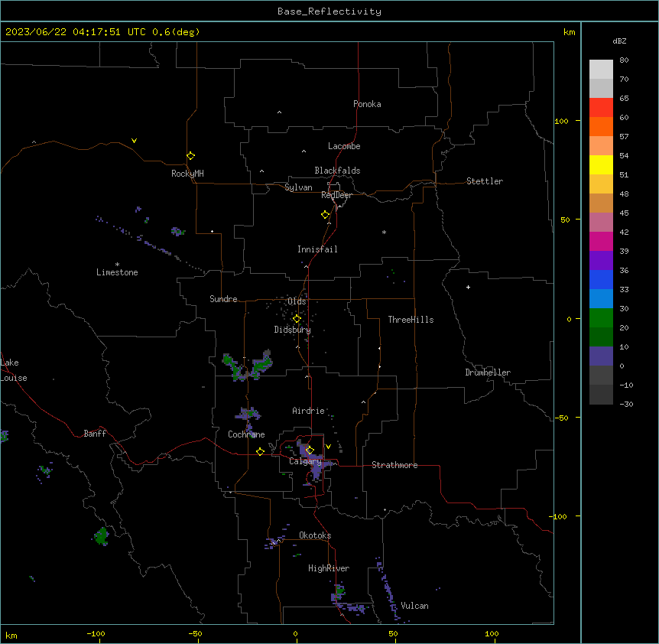Image resolution: width=659 pixels, height=644 pixels.
Task: Click the Ponoka city label
Action: pyautogui.click(x=367, y=104)
